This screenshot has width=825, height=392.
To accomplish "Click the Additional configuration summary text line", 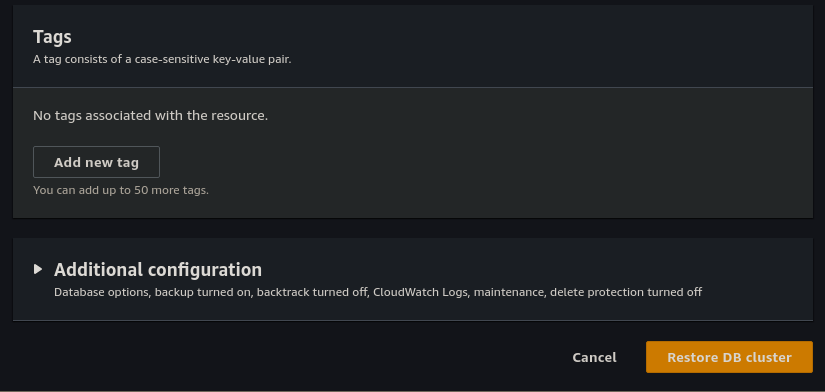I will tap(378, 292).
